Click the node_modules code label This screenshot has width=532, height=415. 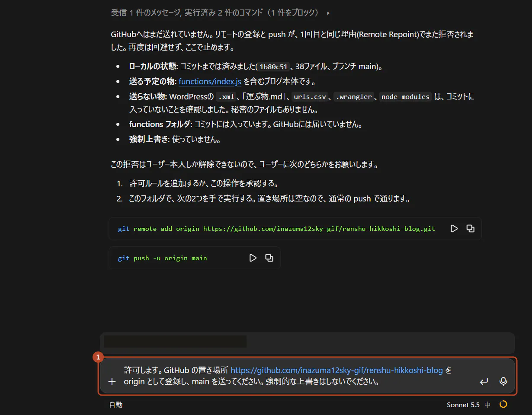[x=405, y=97]
